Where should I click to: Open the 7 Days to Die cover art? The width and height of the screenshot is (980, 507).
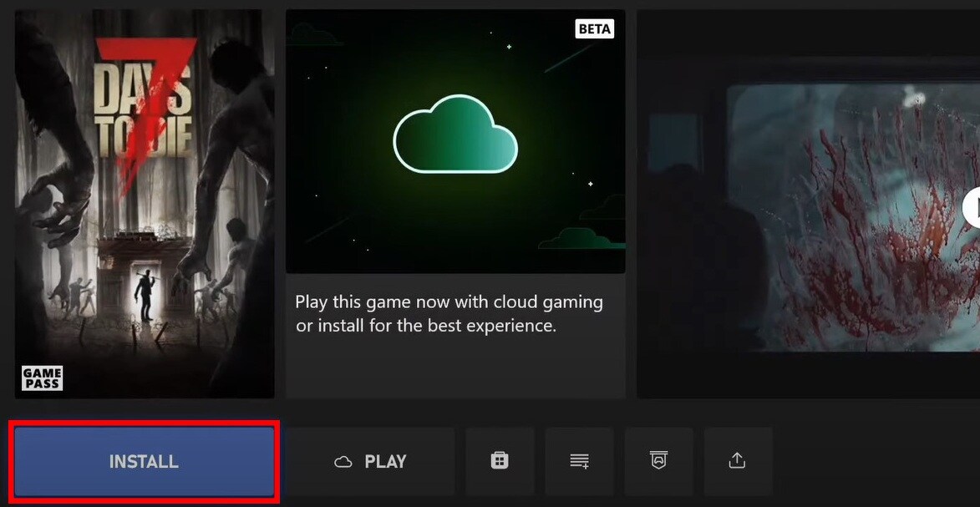pos(145,204)
